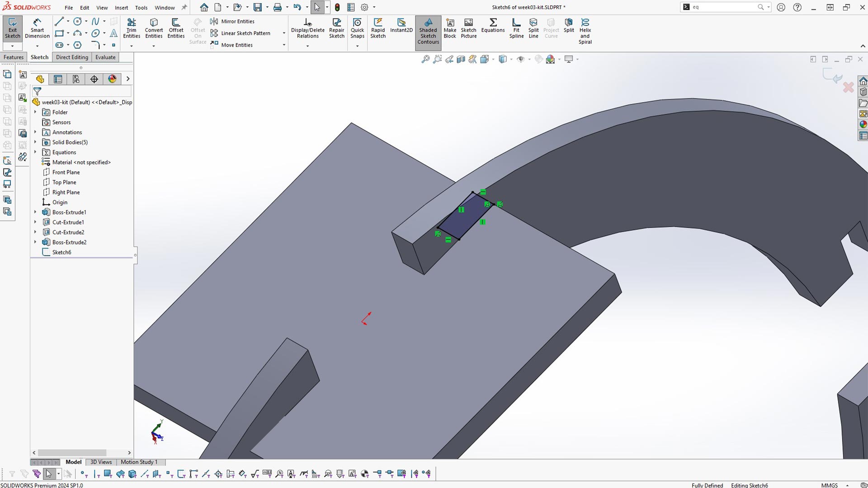Expand Annotations in feature tree
This screenshot has width=868, height=488.
click(x=35, y=132)
